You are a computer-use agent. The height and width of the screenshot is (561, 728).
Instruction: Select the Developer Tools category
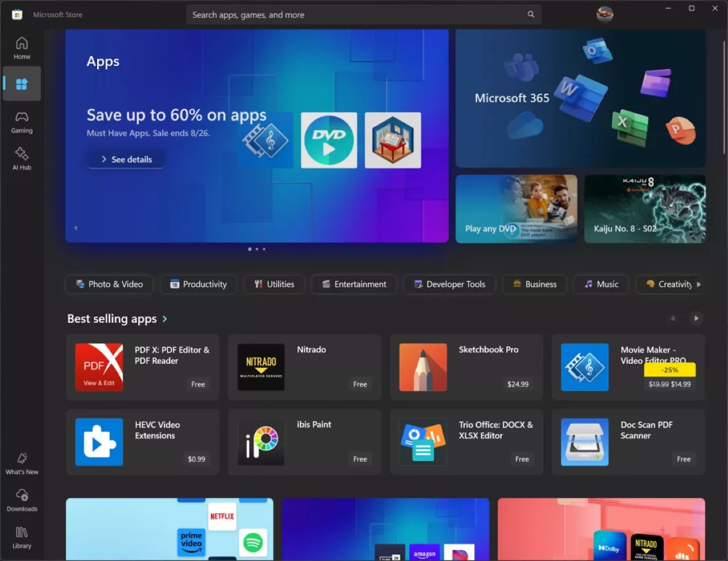pyautogui.click(x=449, y=284)
